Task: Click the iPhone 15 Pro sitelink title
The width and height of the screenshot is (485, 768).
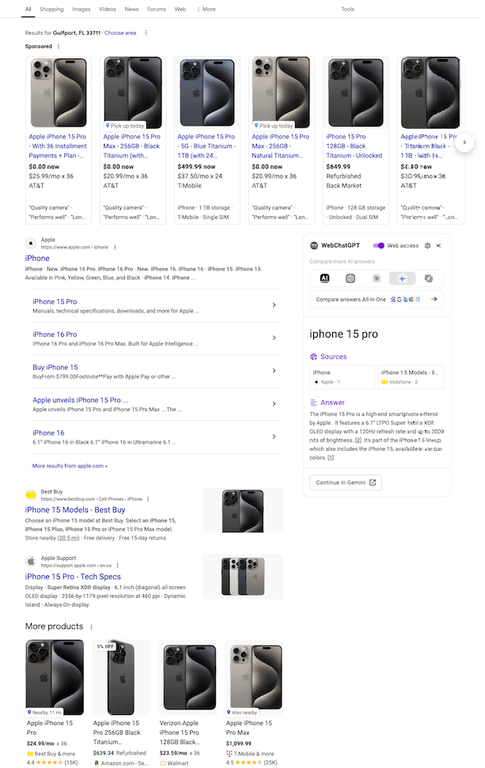Action: coord(55,302)
